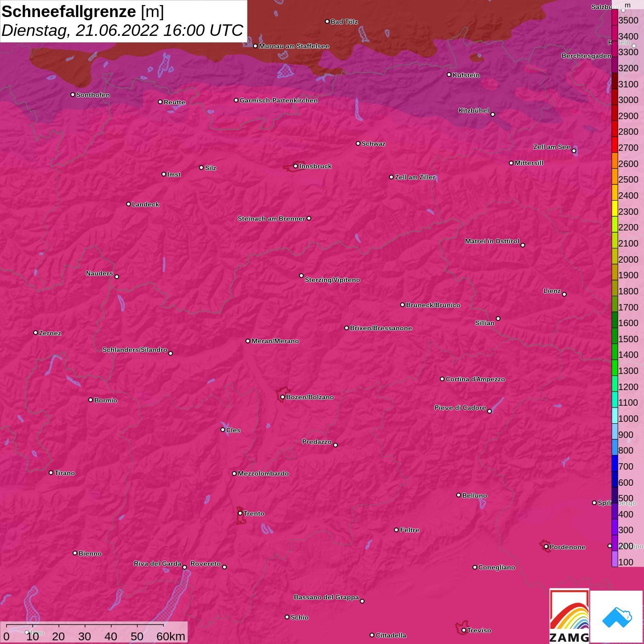
Task: Click the Steinach am Brenner label
Action: [271, 218]
